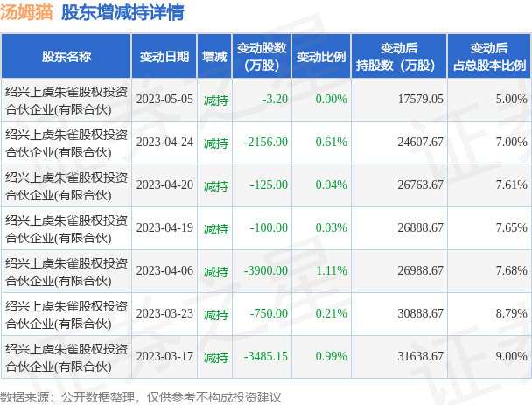This screenshot has width=532, height=405.
Task: Click the holdings value 26888.67
Action: [420, 228]
